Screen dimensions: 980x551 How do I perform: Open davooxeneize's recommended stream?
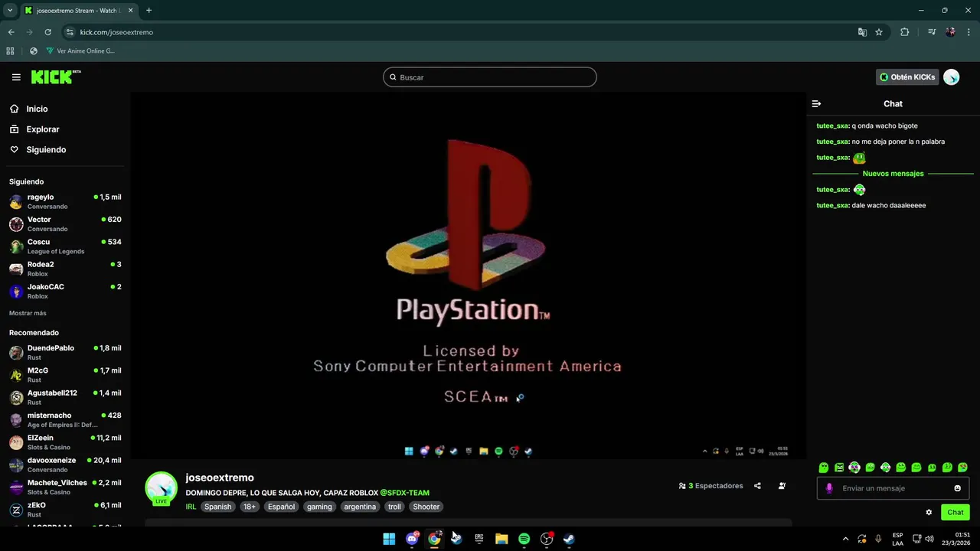(65, 465)
